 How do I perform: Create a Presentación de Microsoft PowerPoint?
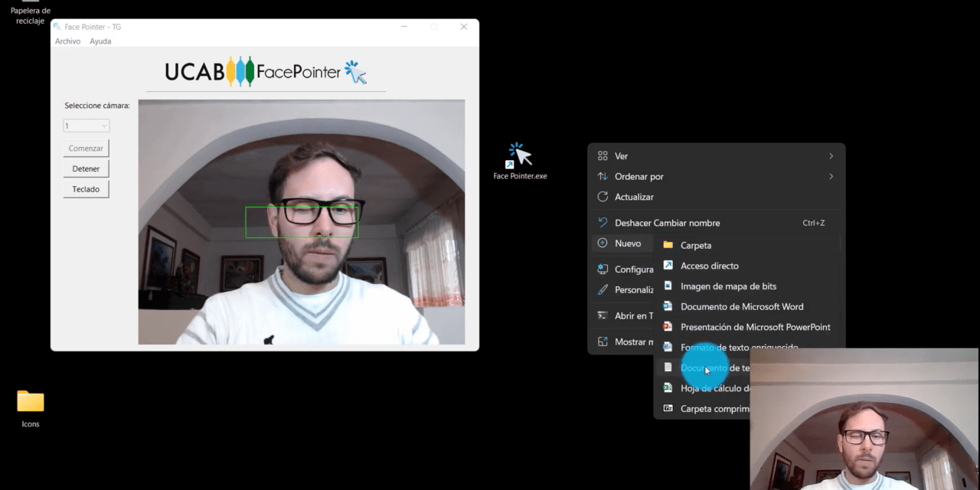coord(754,327)
